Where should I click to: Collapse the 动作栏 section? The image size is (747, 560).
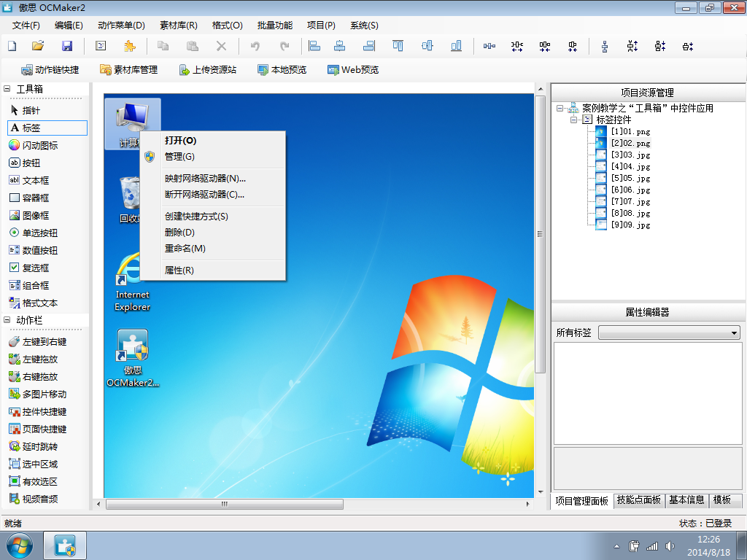(7, 320)
